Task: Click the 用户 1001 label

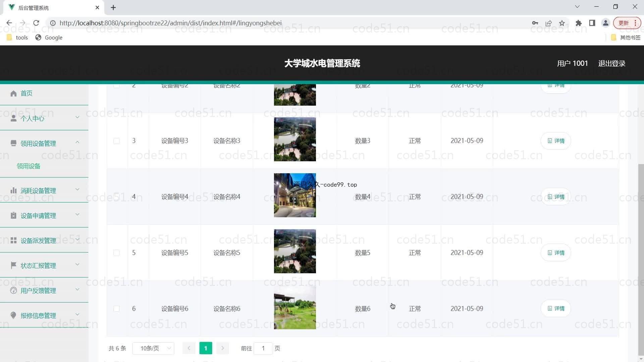Action: (x=572, y=64)
